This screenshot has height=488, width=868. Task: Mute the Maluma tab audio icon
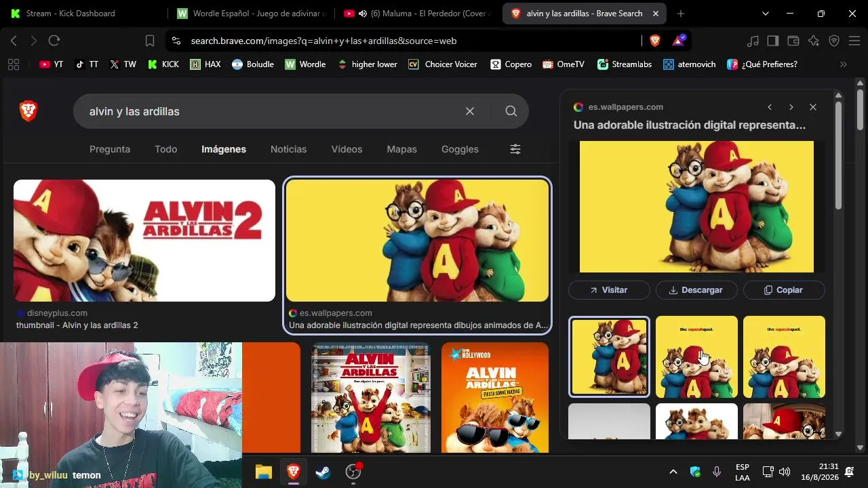point(363,14)
